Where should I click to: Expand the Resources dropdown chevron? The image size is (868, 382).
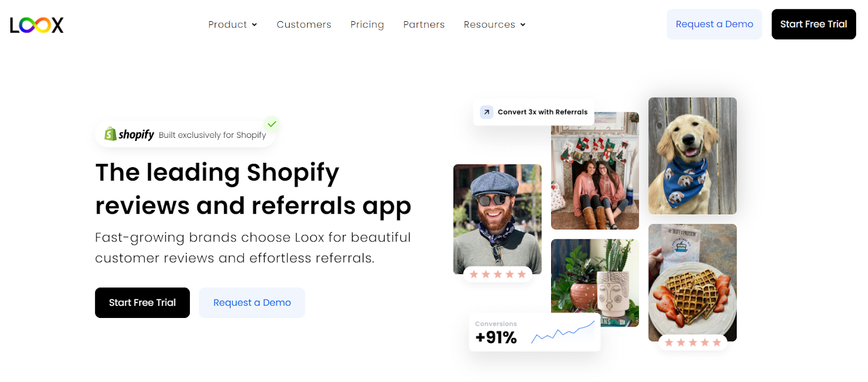(x=523, y=25)
